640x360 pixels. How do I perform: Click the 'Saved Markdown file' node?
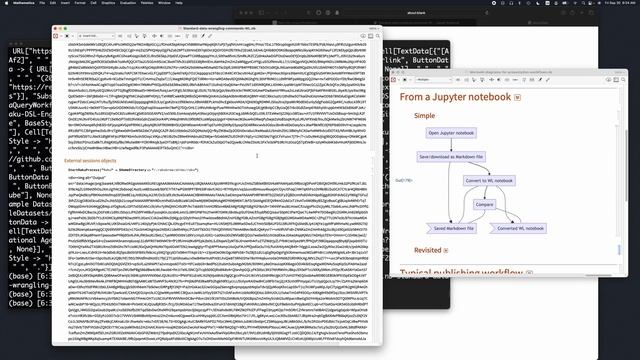451,228
